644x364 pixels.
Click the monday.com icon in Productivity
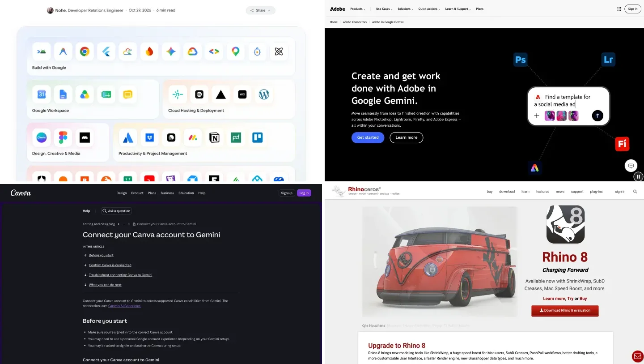tap(193, 137)
